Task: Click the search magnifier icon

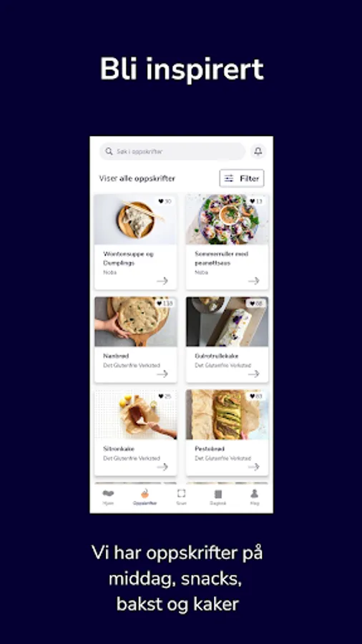Action: (109, 152)
